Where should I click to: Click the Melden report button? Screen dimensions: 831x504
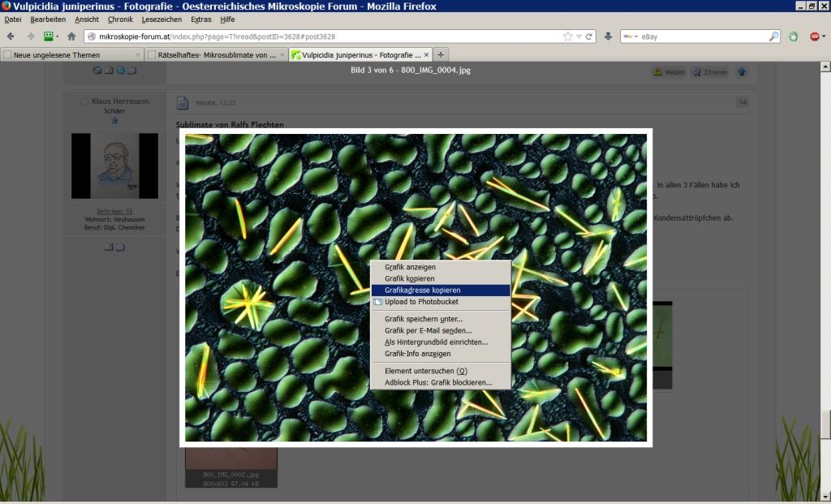670,72
